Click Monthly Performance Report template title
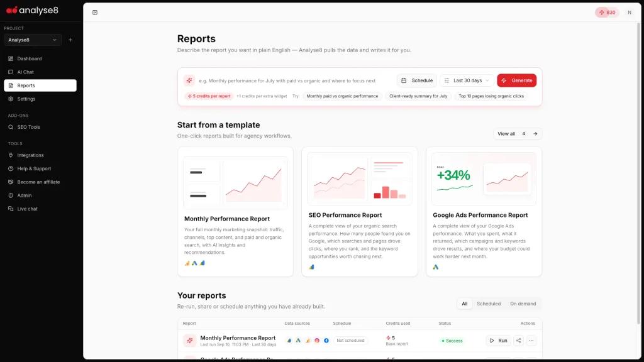The height and width of the screenshot is (362, 644). pyautogui.click(x=226, y=219)
